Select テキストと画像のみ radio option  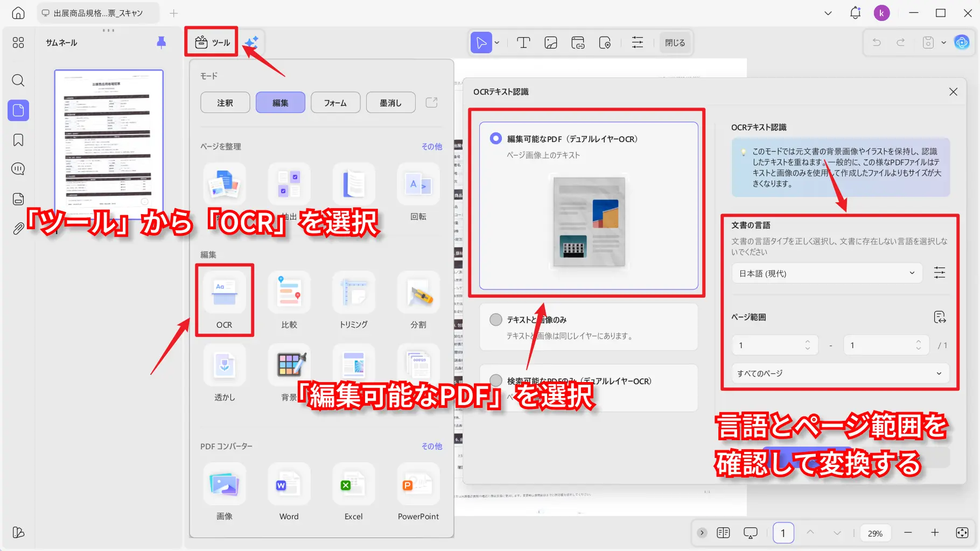[496, 320]
